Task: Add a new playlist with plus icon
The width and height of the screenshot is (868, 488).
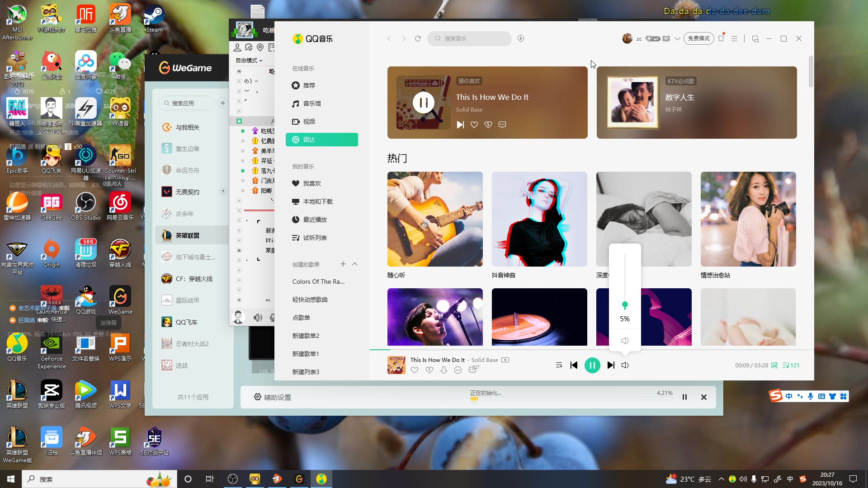Action: (343, 264)
